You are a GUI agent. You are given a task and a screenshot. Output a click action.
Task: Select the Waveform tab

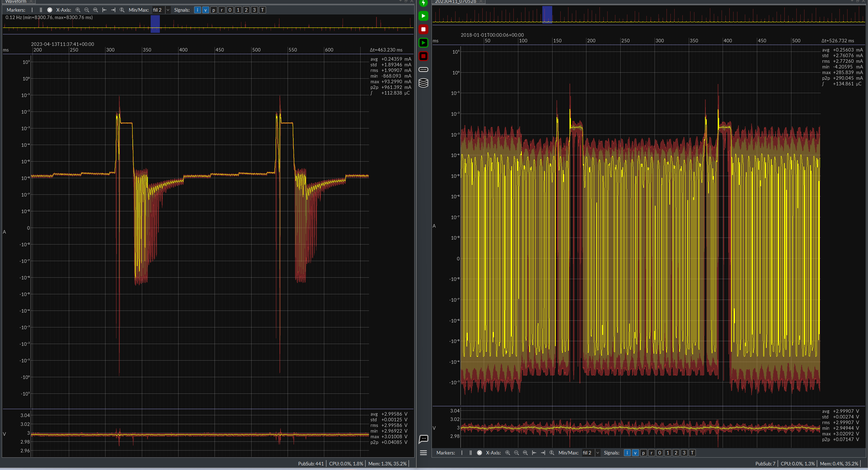[16, 1]
